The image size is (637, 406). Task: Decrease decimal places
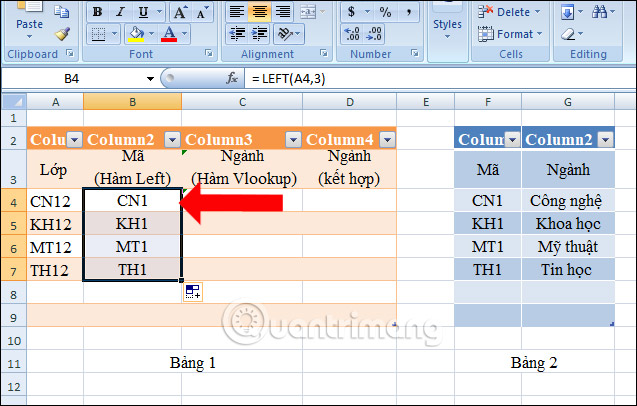(x=374, y=34)
